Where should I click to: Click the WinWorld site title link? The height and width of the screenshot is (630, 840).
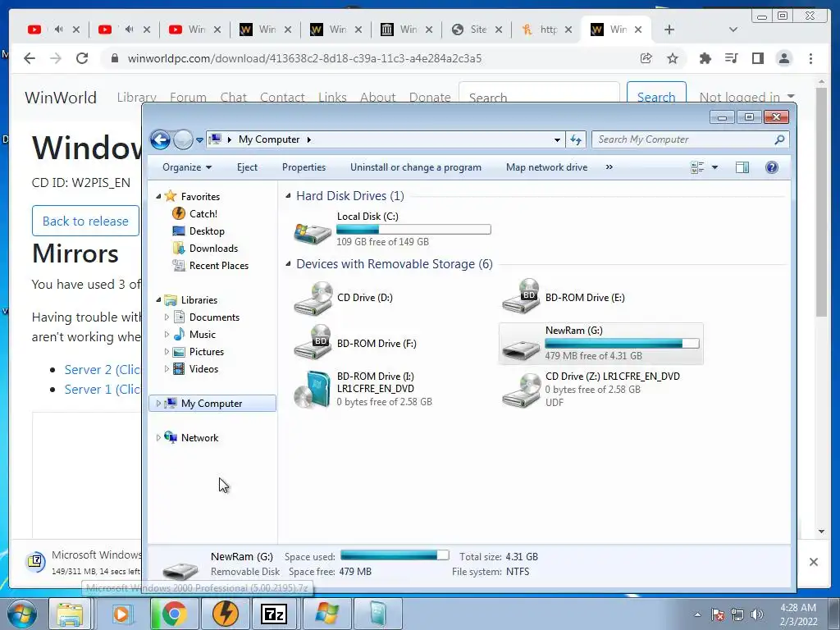(61, 98)
